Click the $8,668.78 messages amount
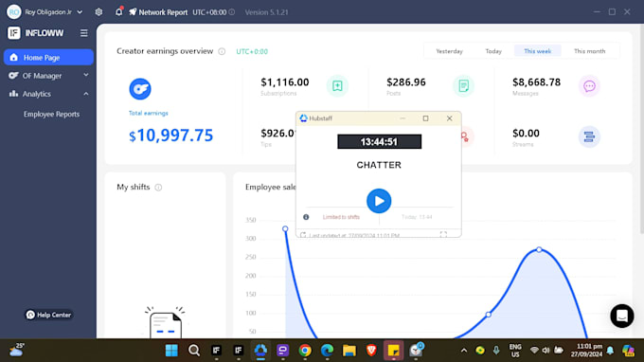644x362 pixels. point(536,82)
